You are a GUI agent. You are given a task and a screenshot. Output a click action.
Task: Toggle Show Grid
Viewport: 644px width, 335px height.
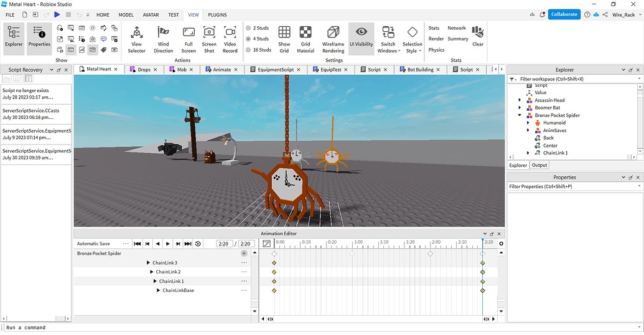(284, 39)
